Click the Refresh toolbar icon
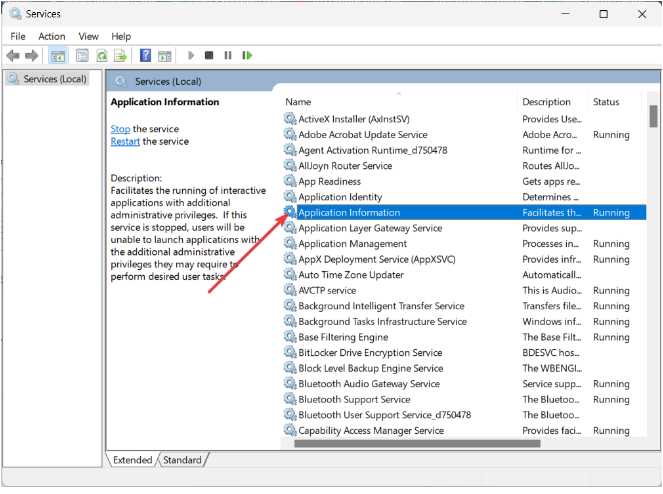This screenshot has height=494, width=663. point(101,56)
